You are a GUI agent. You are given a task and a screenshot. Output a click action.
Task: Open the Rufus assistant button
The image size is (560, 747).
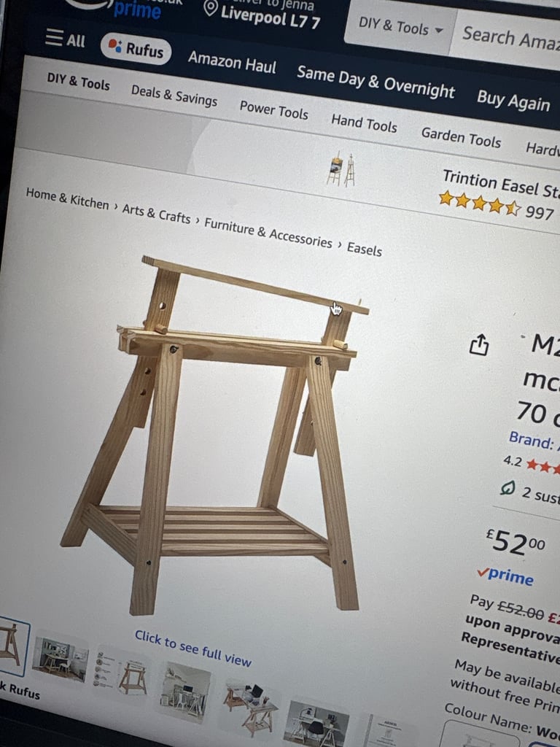[x=136, y=49]
